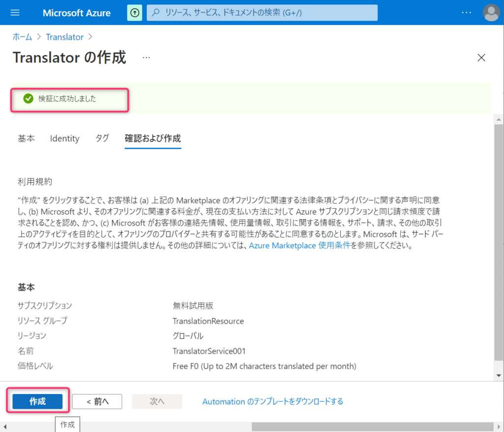Open the ellipsis next to Translator の作成

click(146, 58)
